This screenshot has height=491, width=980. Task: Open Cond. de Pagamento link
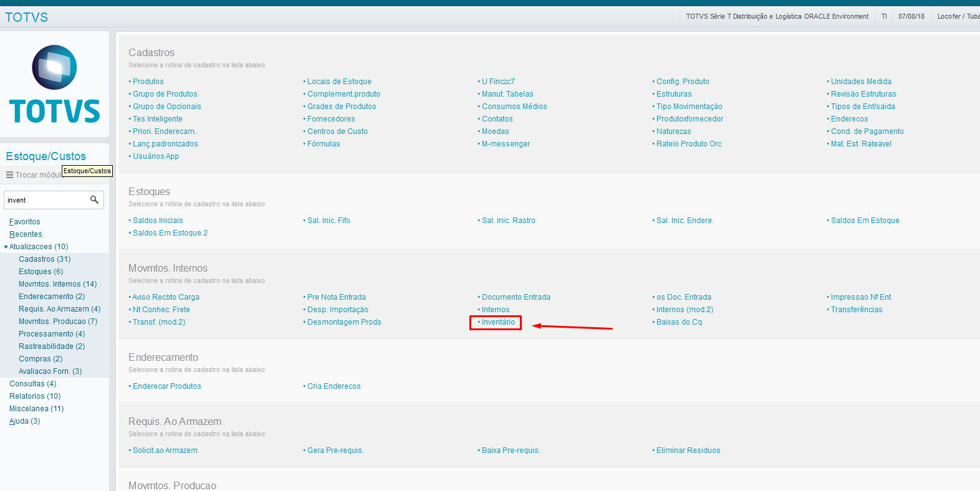867,131
